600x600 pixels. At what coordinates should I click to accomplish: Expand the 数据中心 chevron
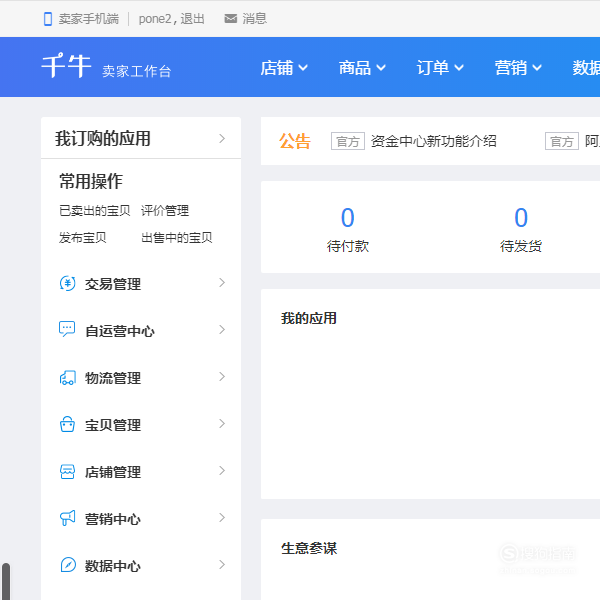[222, 564]
